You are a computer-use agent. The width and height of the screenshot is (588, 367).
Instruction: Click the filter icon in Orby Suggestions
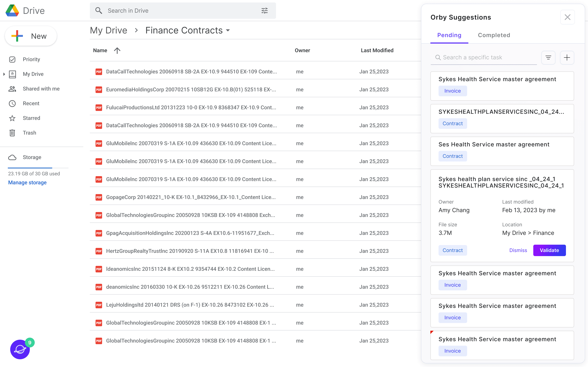[548, 57]
